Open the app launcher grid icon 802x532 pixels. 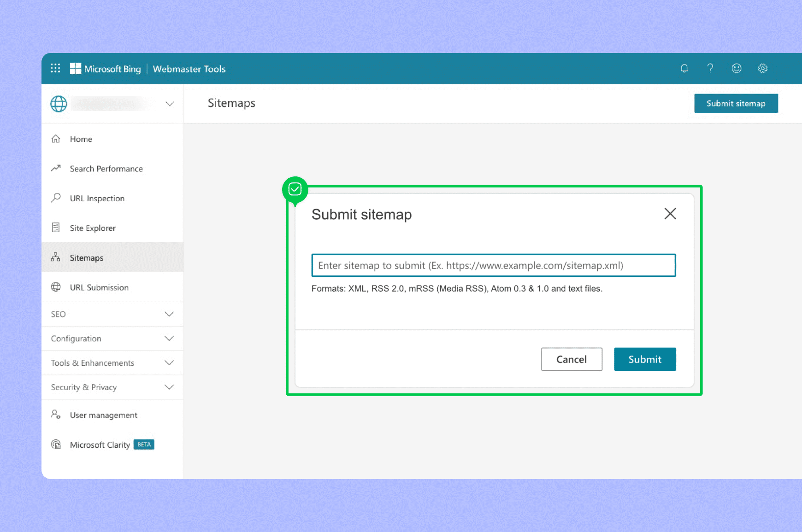[x=55, y=69]
